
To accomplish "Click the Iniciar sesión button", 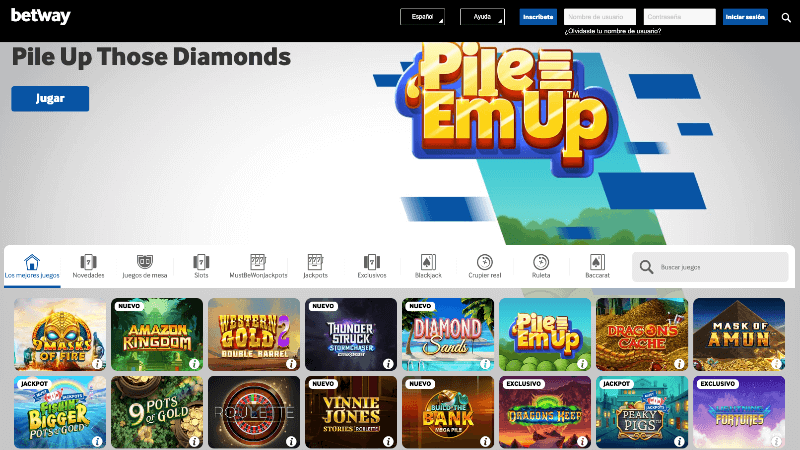I will [x=745, y=17].
